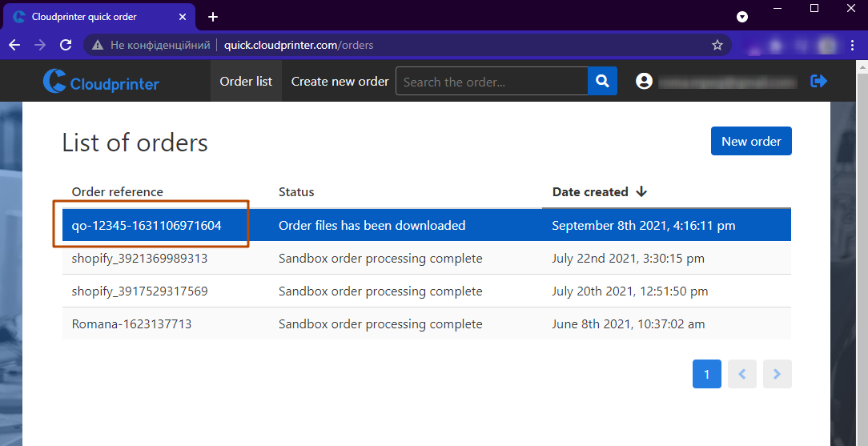Click the blue New order button
Viewport: 868px width, 446px height.
(x=751, y=141)
